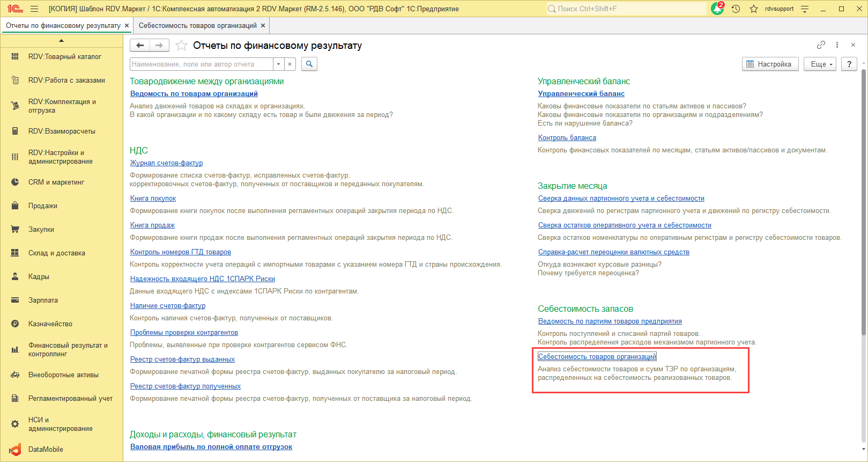Open the hamburger main menu

pos(34,9)
